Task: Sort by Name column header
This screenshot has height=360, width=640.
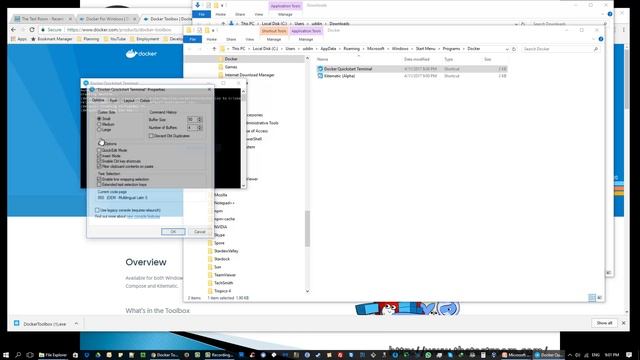Action: 322,60
